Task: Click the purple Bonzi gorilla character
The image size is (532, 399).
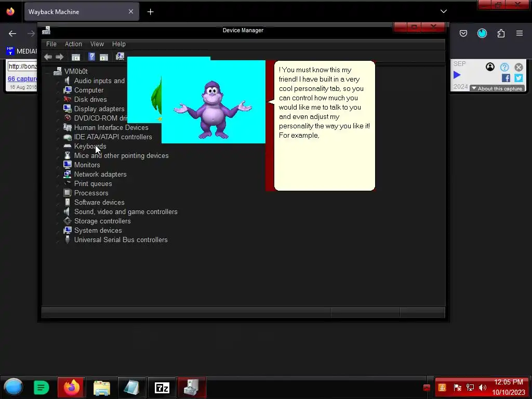Action: (x=212, y=109)
